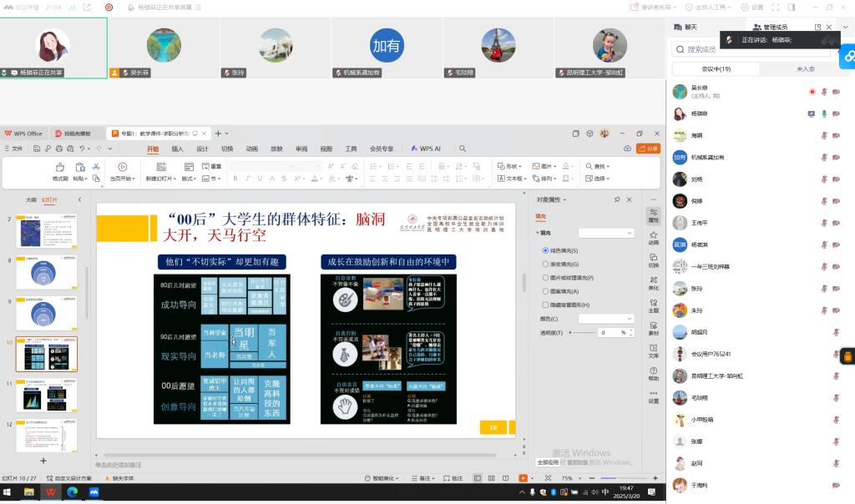This screenshot has height=504, width=855.
Task: Click the red recording indicator in meeting bar
Action: (109, 7)
